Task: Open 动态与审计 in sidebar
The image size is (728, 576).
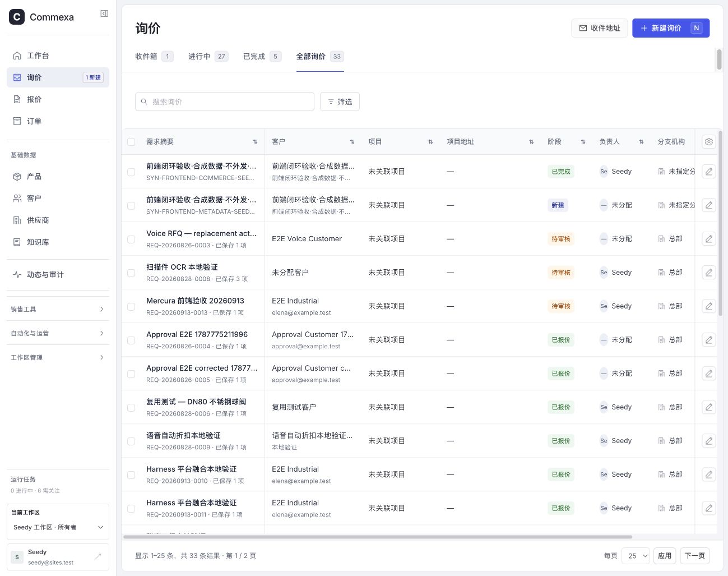Action: [x=58, y=275]
